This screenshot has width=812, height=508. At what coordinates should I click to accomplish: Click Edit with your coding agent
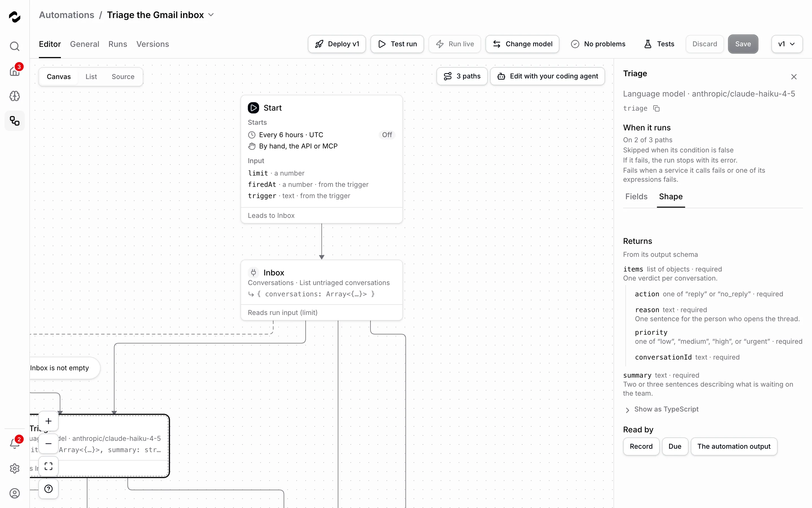pos(548,76)
